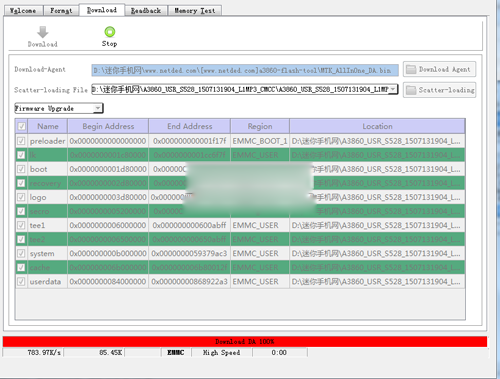Viewport: 500px width, 379px height.
Task: Click the folder icon beside Download Agent
Action: pos(411,69)
